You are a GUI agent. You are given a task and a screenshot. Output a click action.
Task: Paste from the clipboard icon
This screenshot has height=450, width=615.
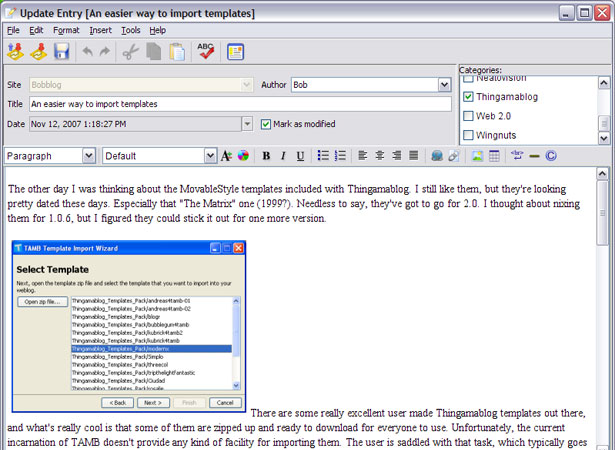coord(177,52)
